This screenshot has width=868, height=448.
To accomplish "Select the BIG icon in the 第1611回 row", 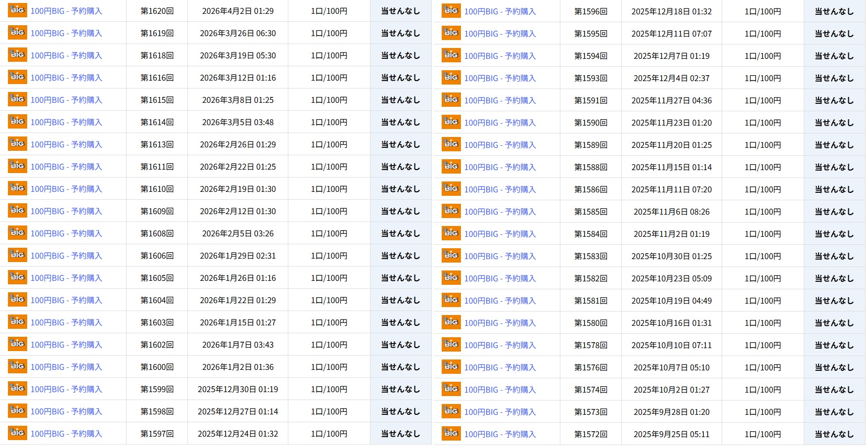I will 17,166.
